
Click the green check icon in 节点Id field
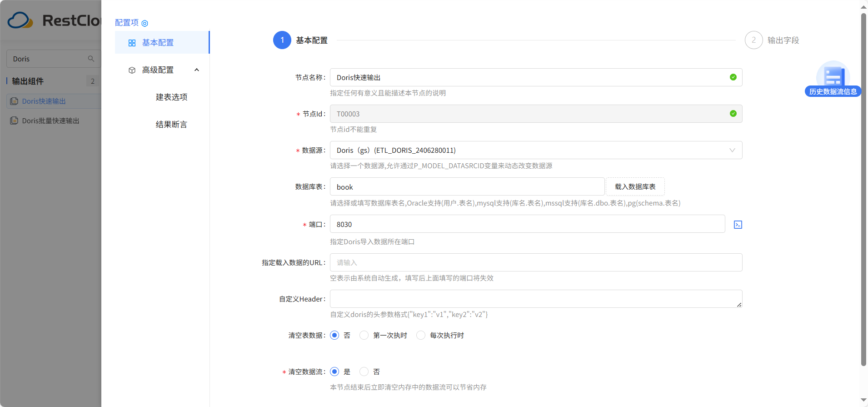733,114
